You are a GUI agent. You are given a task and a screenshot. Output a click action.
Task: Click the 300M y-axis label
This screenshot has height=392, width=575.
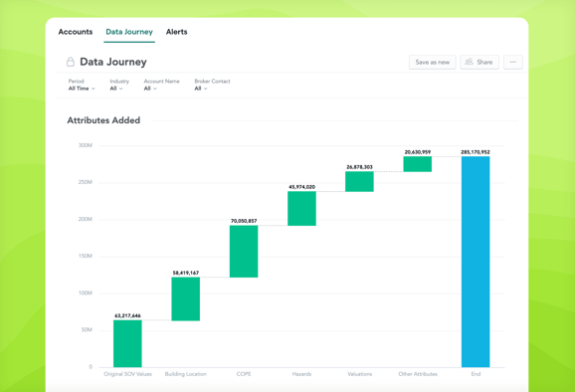[x=86, y=145]
